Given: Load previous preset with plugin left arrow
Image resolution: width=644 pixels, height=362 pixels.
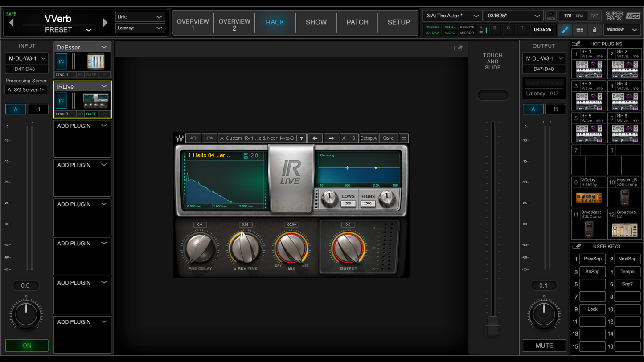Looking at the screenshot, I should 315,138.
